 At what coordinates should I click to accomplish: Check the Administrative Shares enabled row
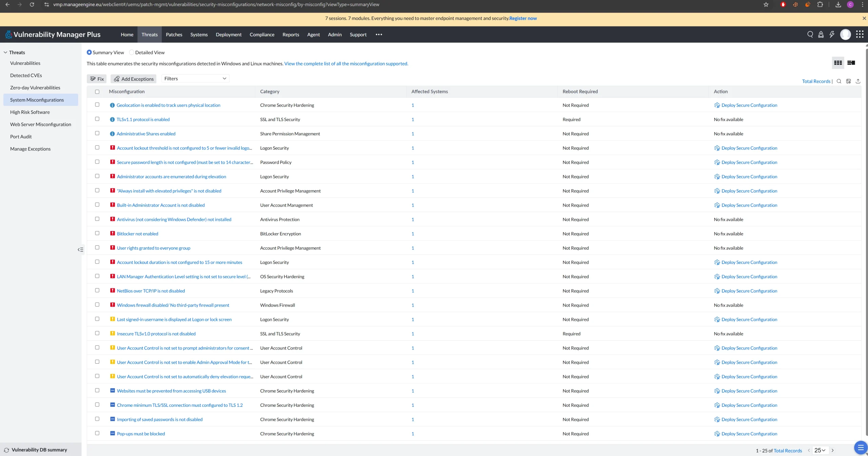click(97, 133)
